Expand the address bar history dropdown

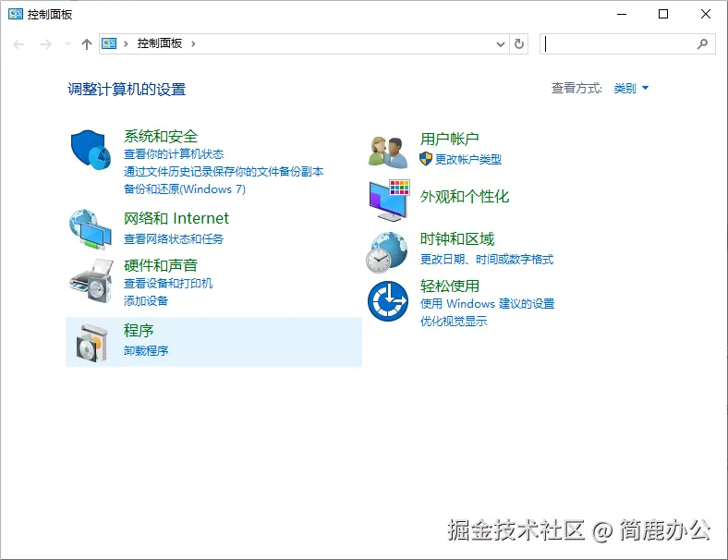pyautogui.click(x=501, y=44)
